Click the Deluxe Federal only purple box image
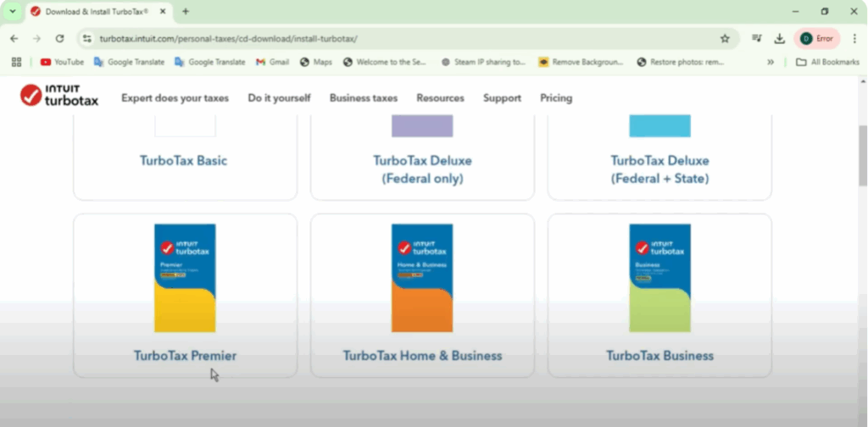This screenshot has width=868, height=427. [x=422, y=125]
